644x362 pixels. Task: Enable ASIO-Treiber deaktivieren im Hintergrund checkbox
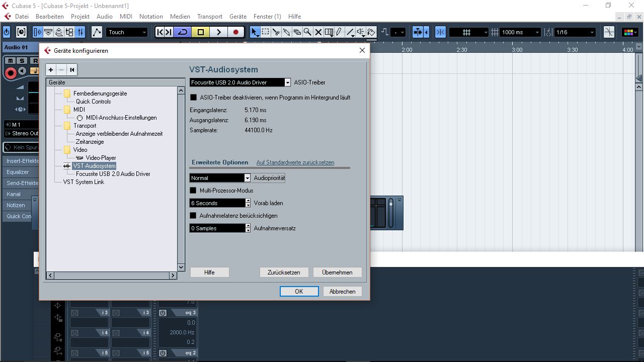point(193,97)
